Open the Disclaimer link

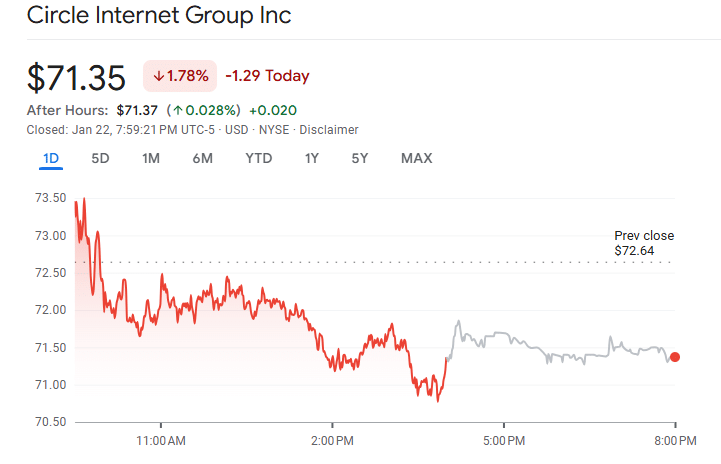[329, 130]
